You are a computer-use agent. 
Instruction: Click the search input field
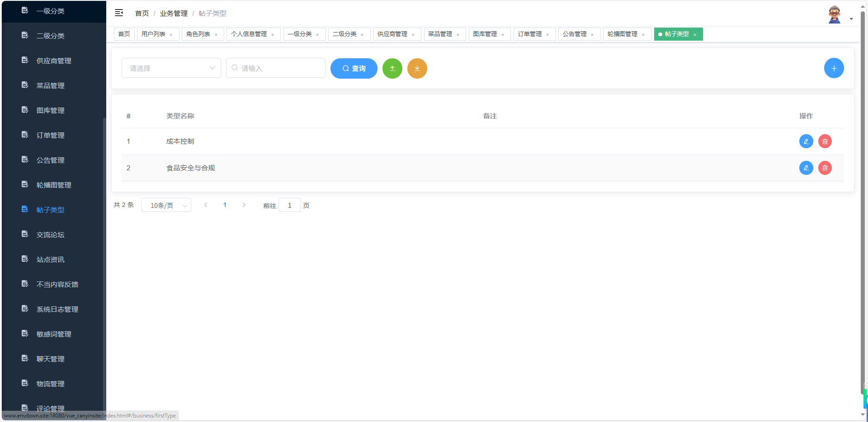click(275, 68)
